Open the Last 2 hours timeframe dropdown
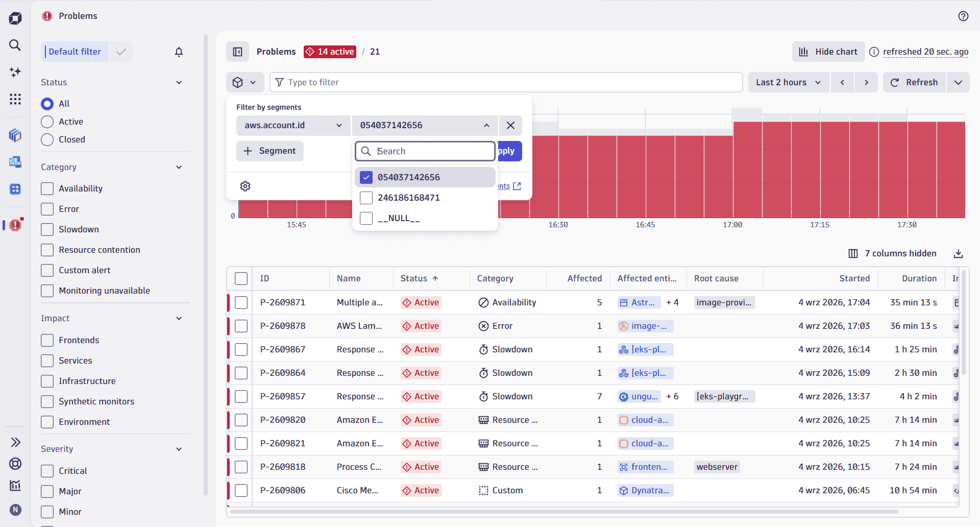This screenshot has width=980, height=527. pyautogui.click(x=788, y=82)
